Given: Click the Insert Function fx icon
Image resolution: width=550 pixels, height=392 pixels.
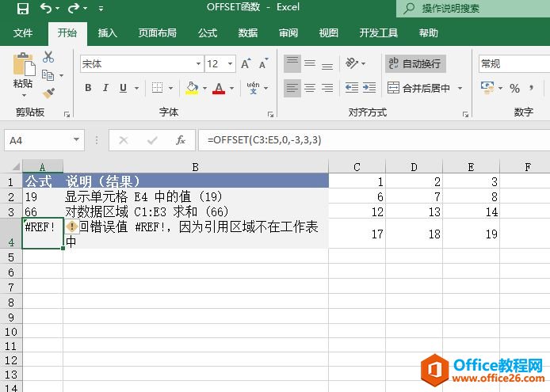Looking at the screenshot, I should 181,140.
